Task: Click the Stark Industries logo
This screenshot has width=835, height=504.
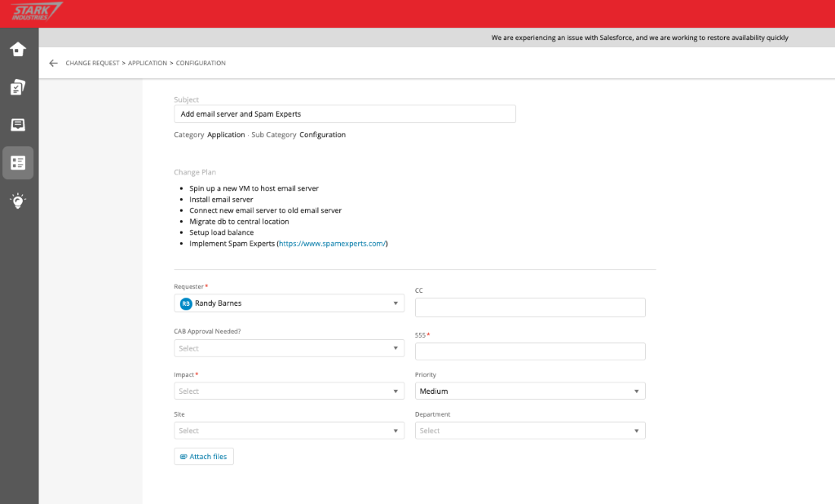Action: tap(36, 11)
